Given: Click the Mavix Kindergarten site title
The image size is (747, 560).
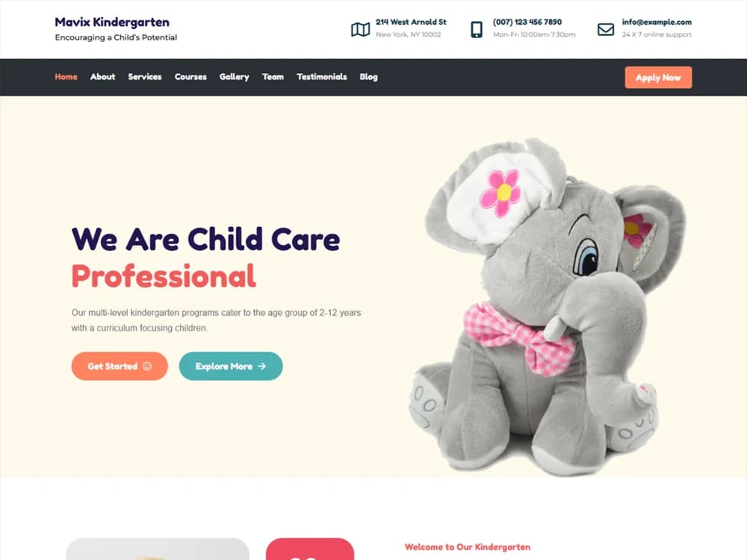Looking at the screenshot, I should pos(112,22).
